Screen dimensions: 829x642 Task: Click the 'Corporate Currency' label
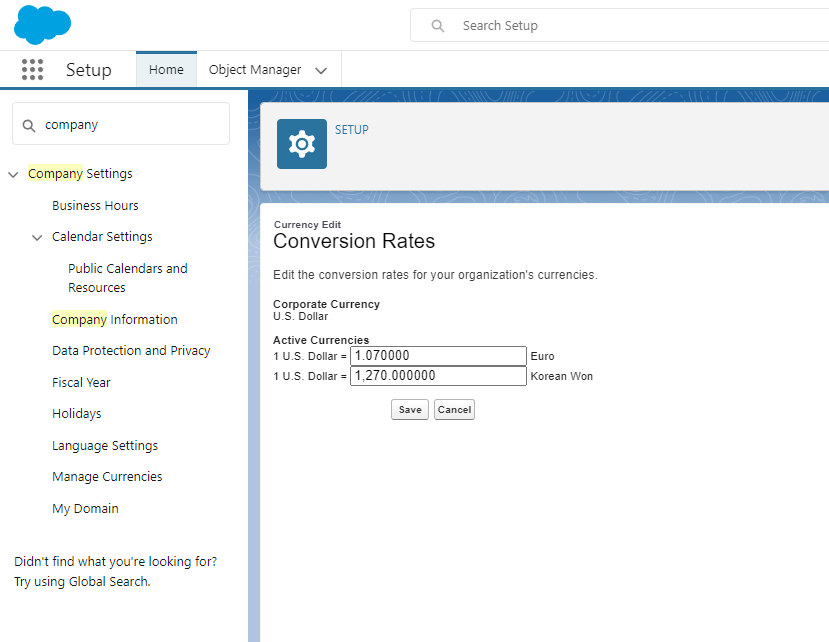pyautogui.click(x=326, y=304)
